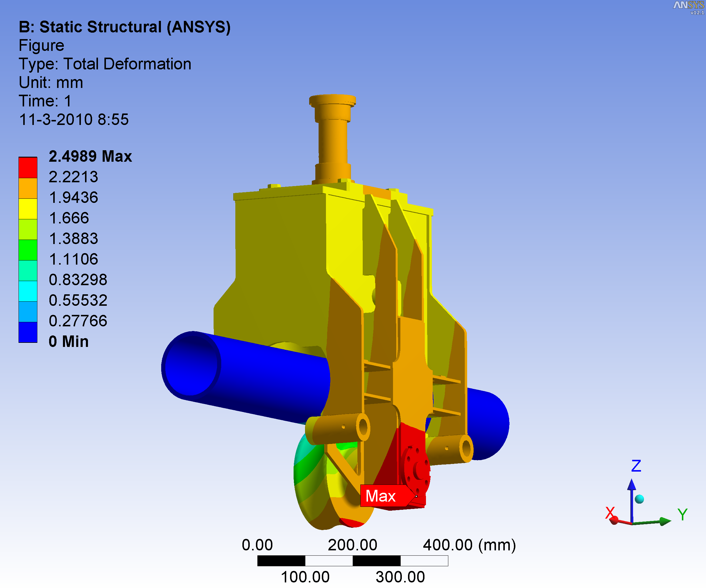This screenshot has width=706, height=588.
Task: Click the legend value "0 Min"
Action: (x=69, y=341)
